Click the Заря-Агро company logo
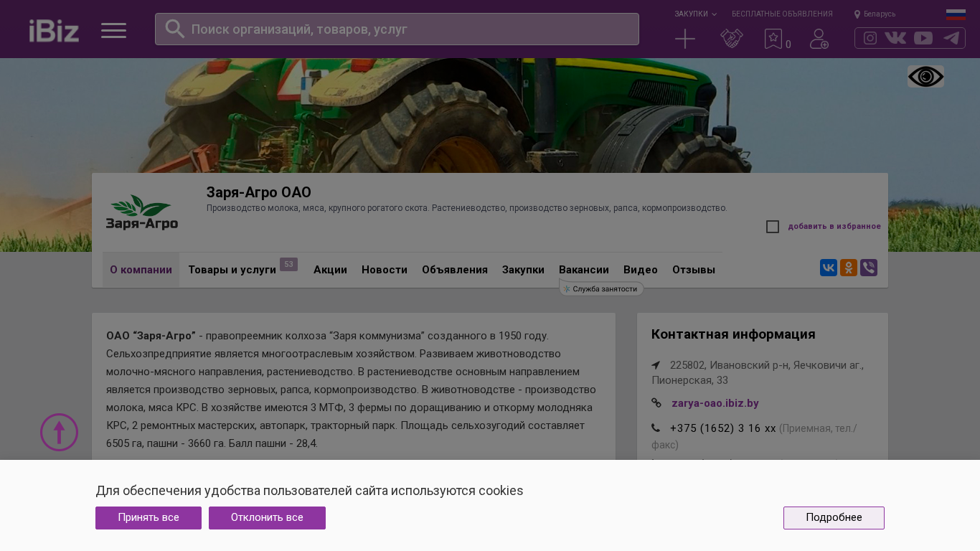Image resolution: width=980 pixels, height=551 pixels. click(x=142, y=212)
